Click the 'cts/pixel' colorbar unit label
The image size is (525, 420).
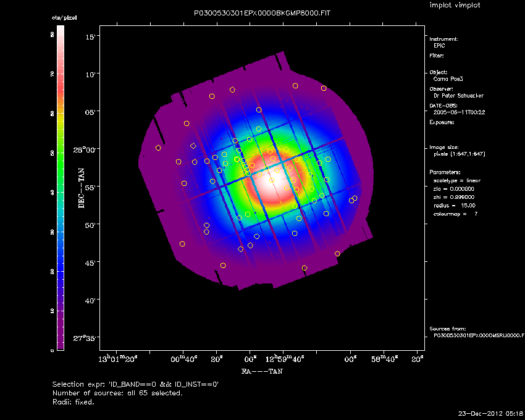(64, 18)
